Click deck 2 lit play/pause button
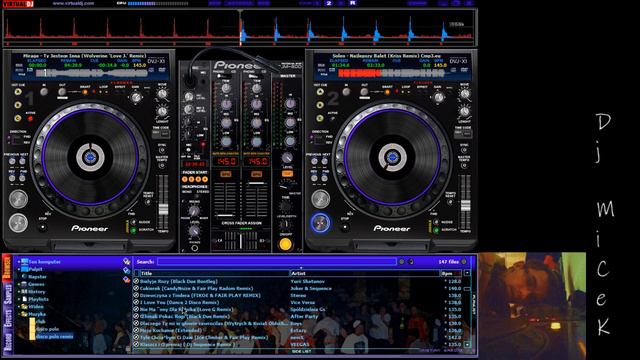This screenshot has width=640, height=360. (x=320, y=223)
